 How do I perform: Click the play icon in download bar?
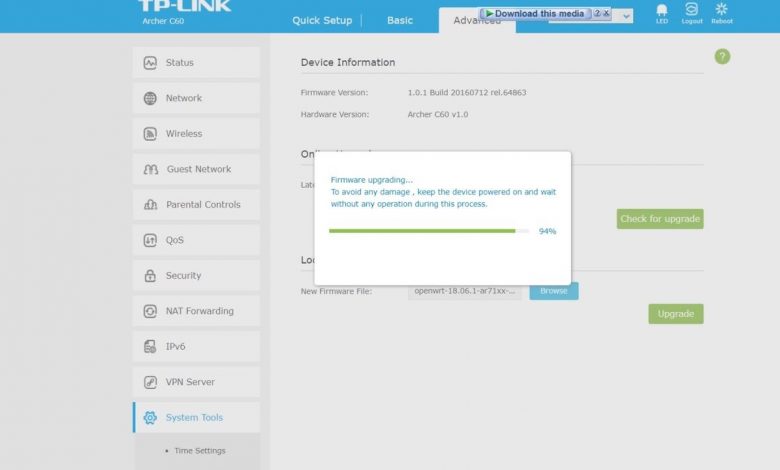(489, 13)
